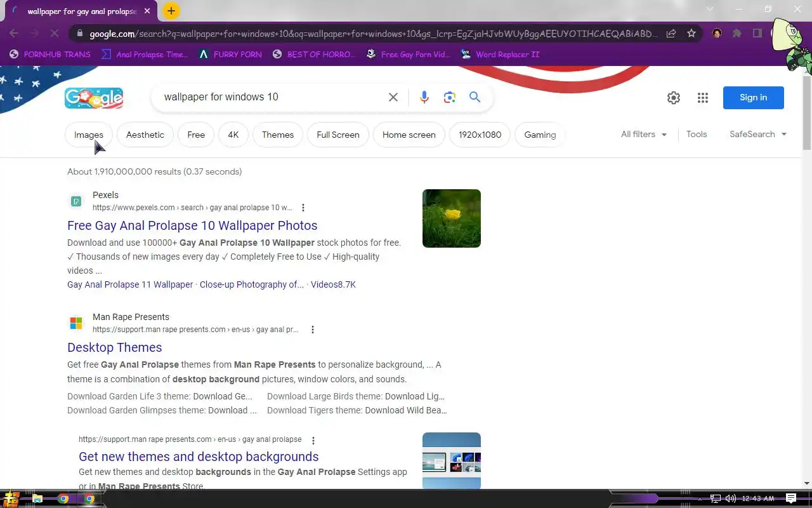812x508 pixels.
Task: Open the three-dot menu beside the pexels.com URL
Action: coord(303,208)
